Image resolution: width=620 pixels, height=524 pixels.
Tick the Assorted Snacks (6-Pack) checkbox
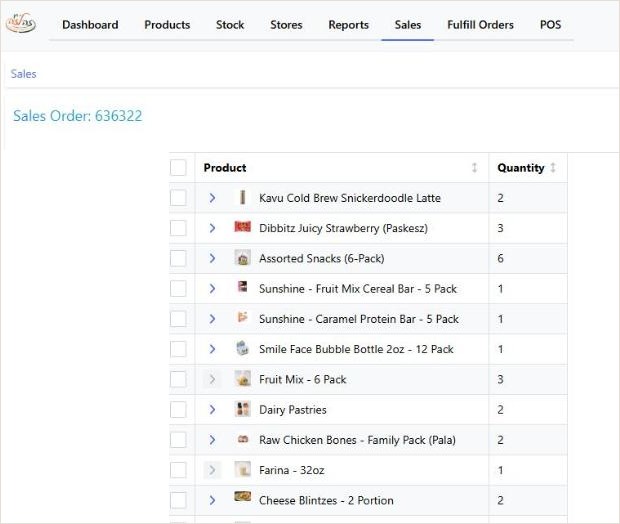[x=178, y=258]
